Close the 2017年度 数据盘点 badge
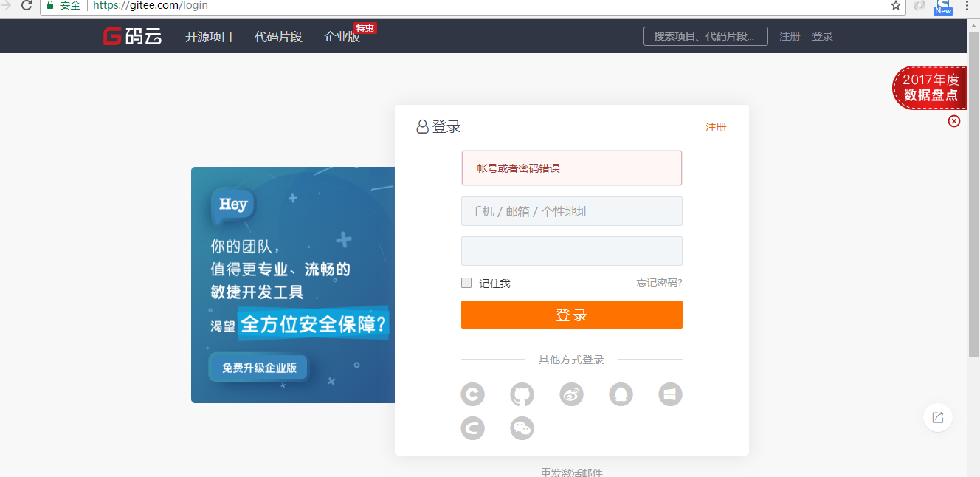980x477 pixels. coord(954,121)
